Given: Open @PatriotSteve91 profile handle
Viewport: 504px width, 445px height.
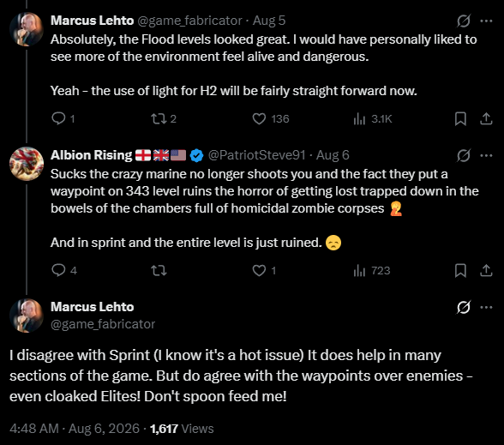Looking at the screenshot, I should (256, 155).
